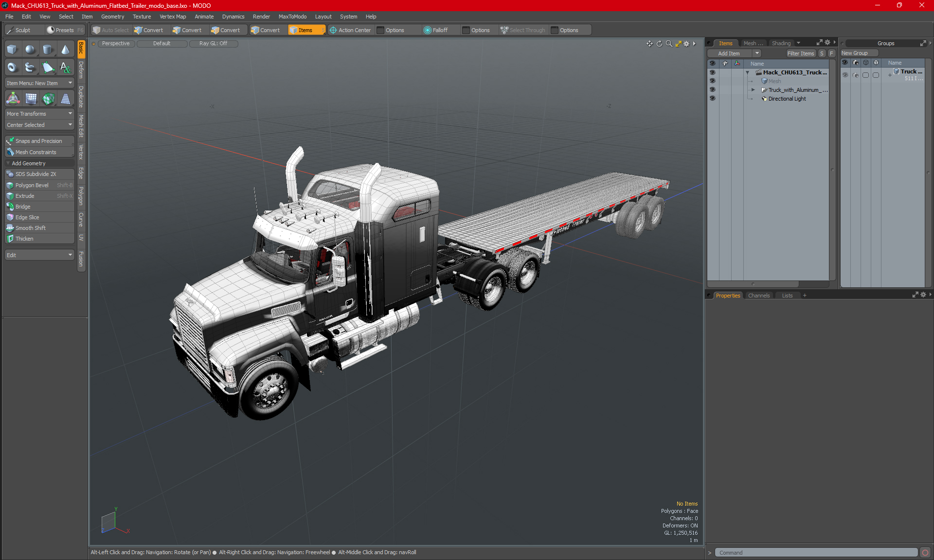Screen dimensions: 934x560
Task: Click the viewport zoom magnifier icon
Action: 669,44
